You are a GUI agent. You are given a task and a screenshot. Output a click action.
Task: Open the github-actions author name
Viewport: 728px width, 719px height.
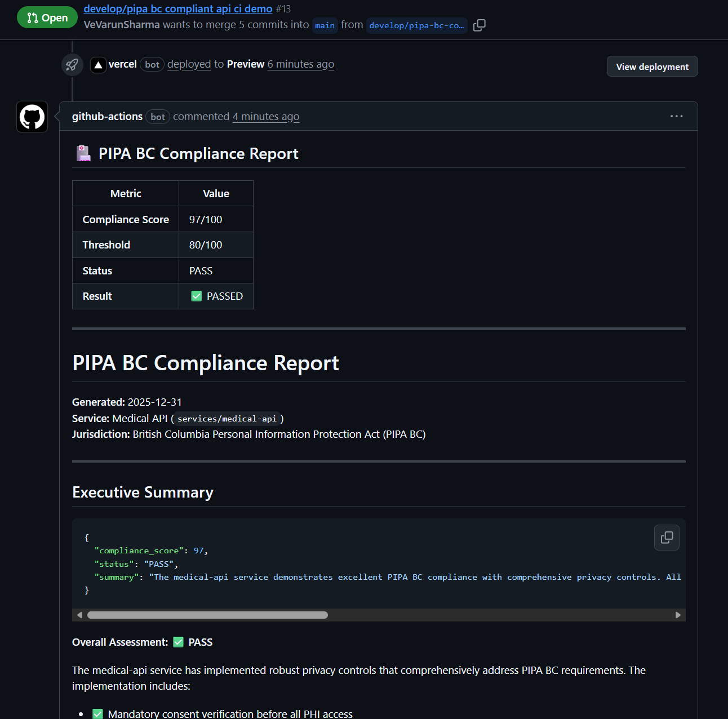(x=107, y=117)
